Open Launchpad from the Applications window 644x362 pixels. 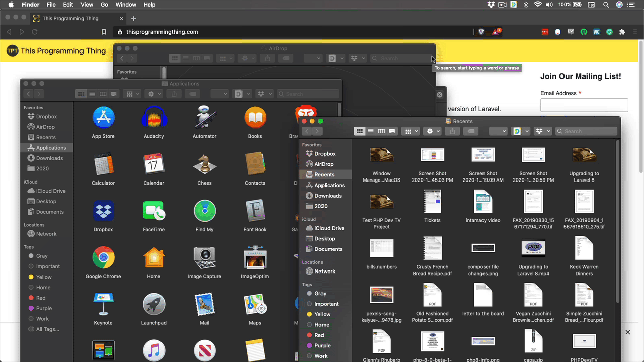click(154, 304)
